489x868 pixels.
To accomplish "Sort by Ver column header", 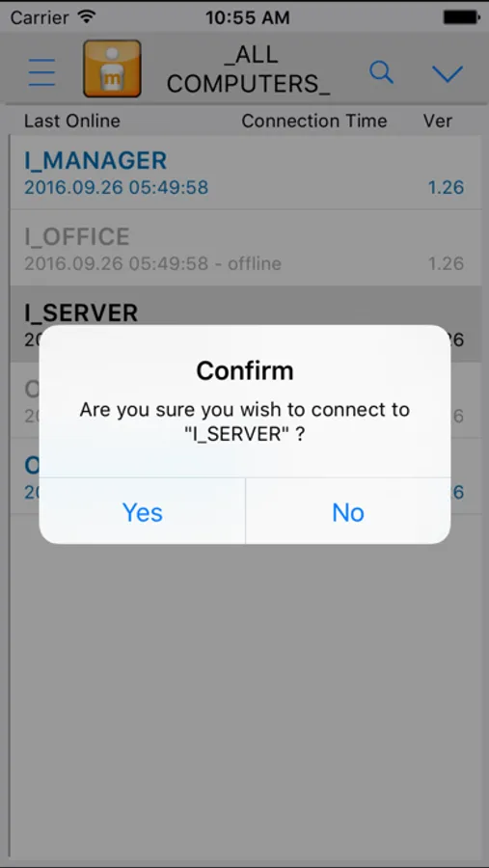I will (438, 121).
